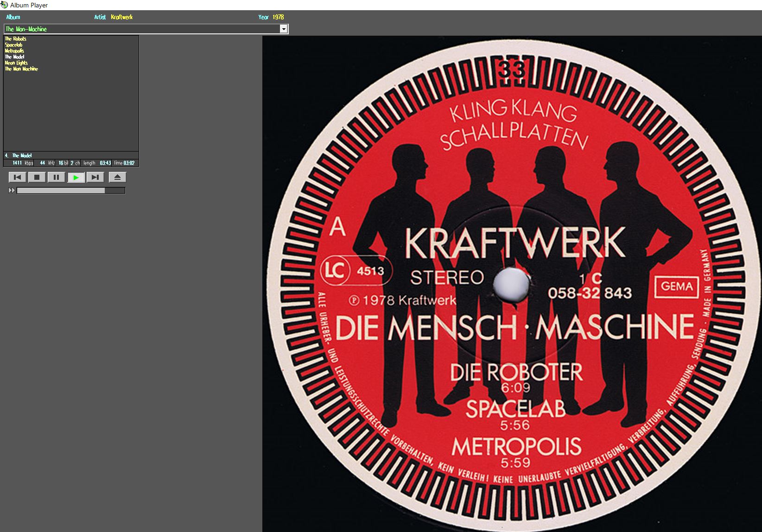Select The Man Machine track in list
Image resolution: width=762 pixels, height=532 pixels.
click(21, 69)
